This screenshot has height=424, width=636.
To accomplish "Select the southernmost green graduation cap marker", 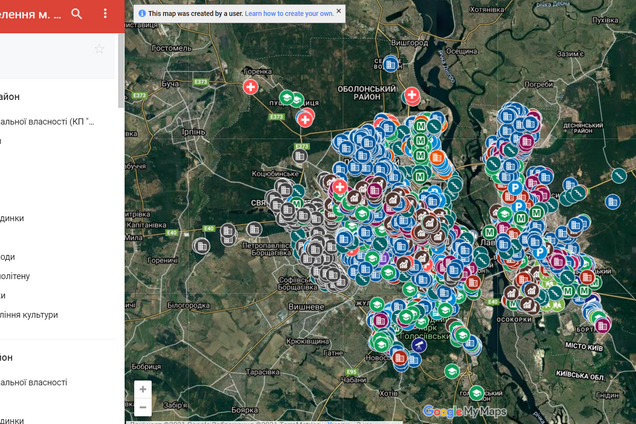I will click(x=478, y=393).
